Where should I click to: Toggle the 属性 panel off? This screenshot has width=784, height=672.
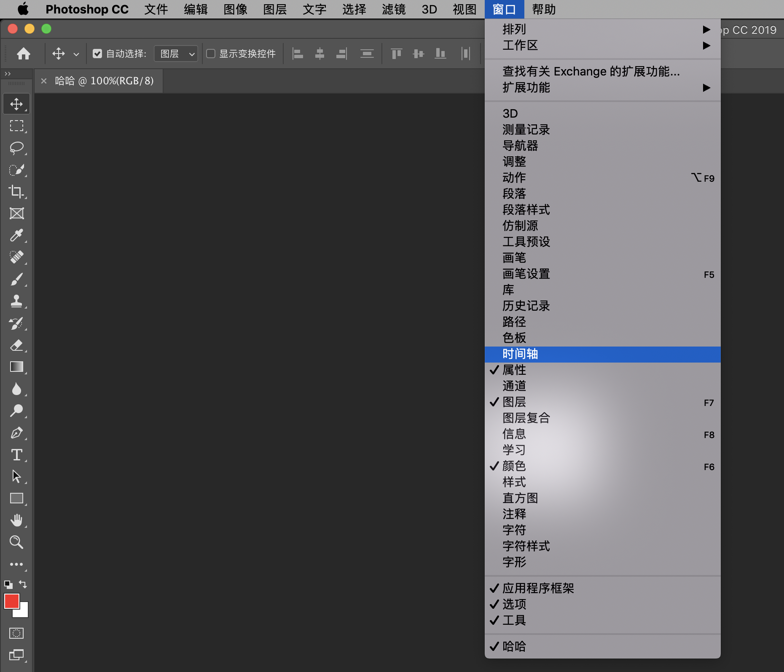(603, 370)
